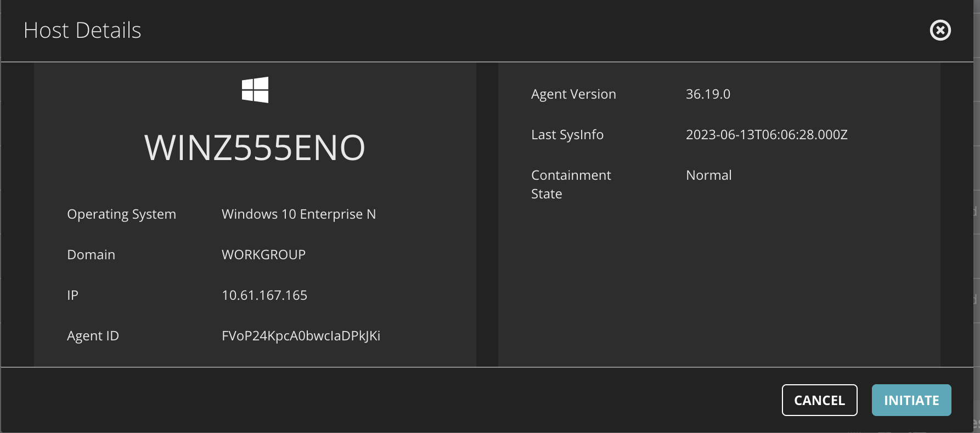This screenshot has height=433, width=980.
Task: Click the INITIATE button
Action: (x=911, y=400)
